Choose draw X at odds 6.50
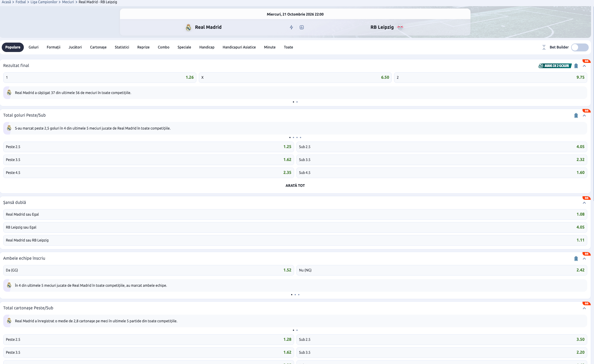594x364 pixels. (x=295, y=78)
